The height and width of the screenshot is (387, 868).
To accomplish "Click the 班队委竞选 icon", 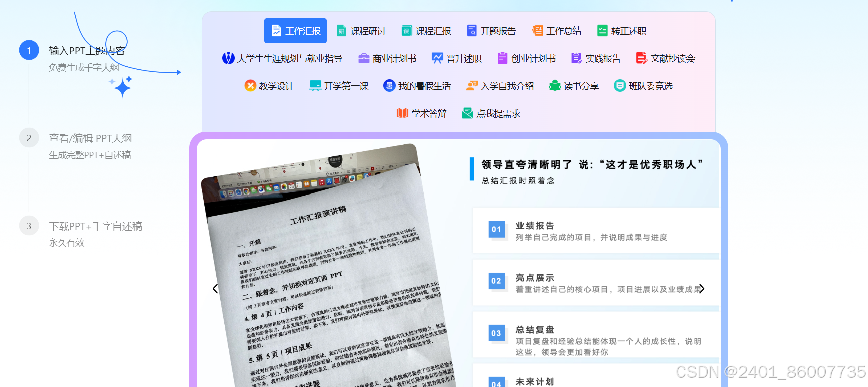I will [x=620, y=86].
